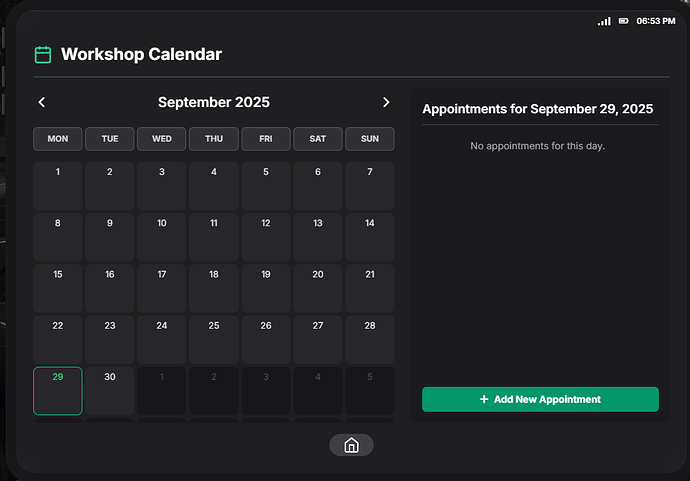Viewport: 690px width, 481px height.
Task: Select day 12 on the calendar
Action: [x=266, y=237]
